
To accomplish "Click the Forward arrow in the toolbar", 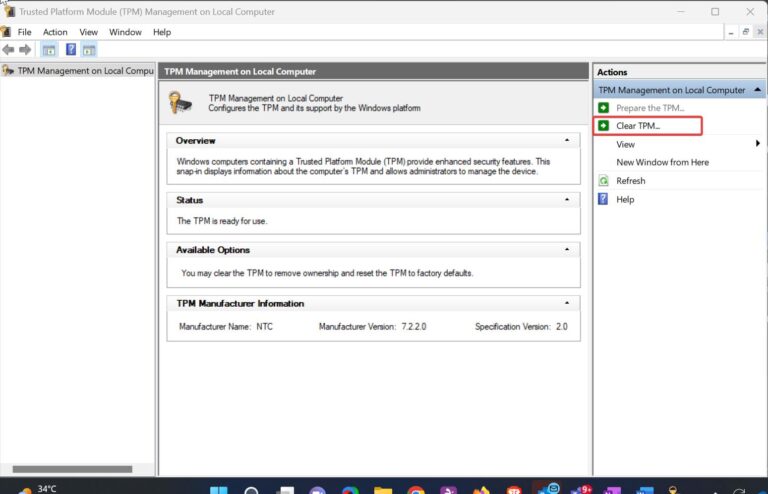I will (25, 50).
